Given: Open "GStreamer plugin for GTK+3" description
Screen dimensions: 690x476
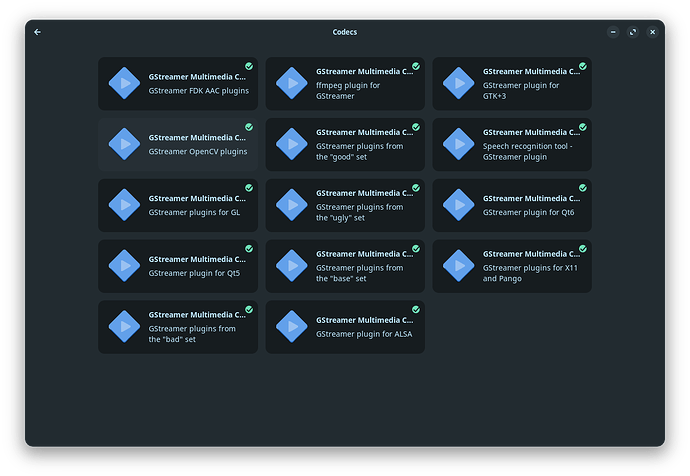Looking at the screenshot, I should click(521, 91).
